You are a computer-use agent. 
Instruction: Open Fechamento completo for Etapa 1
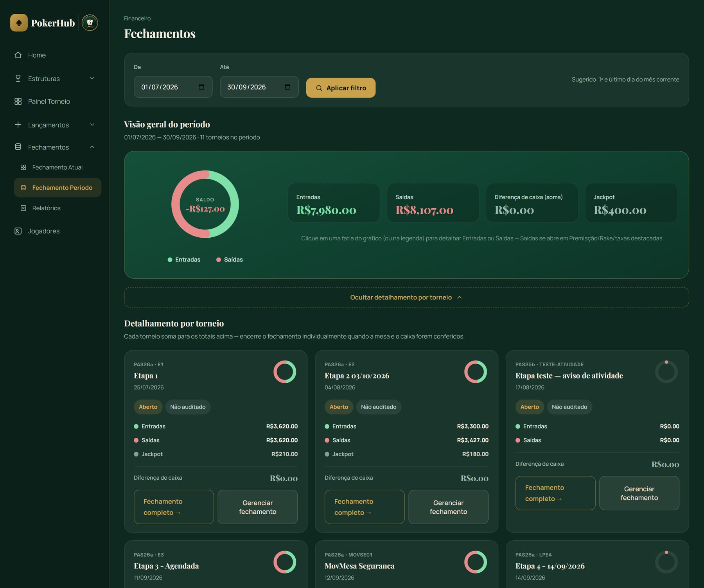(x=174, y=507)
